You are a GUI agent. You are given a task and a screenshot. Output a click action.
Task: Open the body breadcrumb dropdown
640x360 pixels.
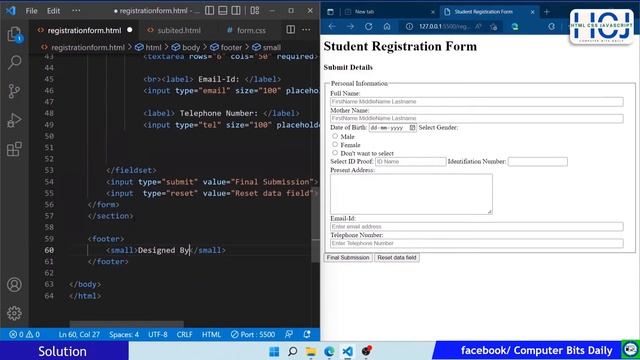click(186, 47)
